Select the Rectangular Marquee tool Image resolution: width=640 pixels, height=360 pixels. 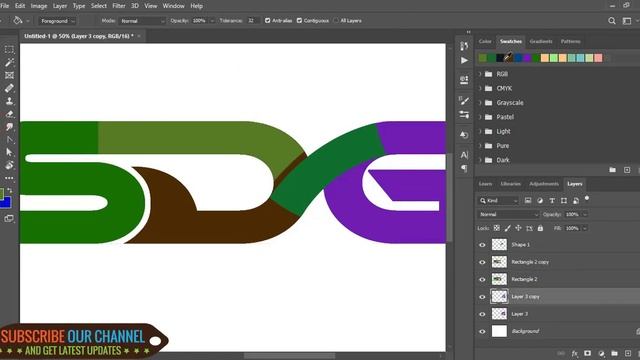pyautogui.click(x=9, y=49)
